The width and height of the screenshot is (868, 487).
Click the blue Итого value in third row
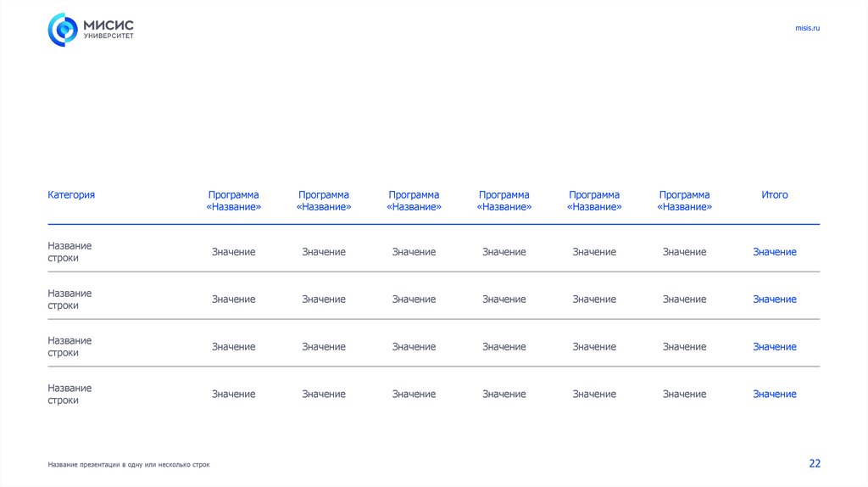coord(774,347)
